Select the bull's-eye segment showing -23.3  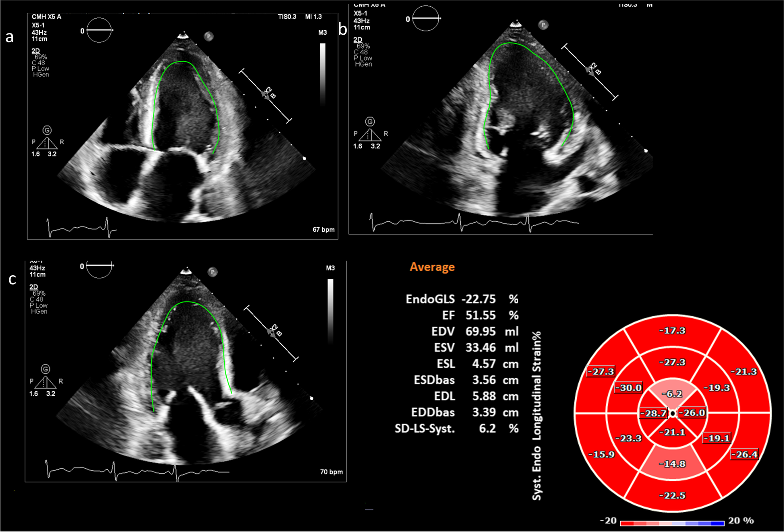click(x=628, y=438)
